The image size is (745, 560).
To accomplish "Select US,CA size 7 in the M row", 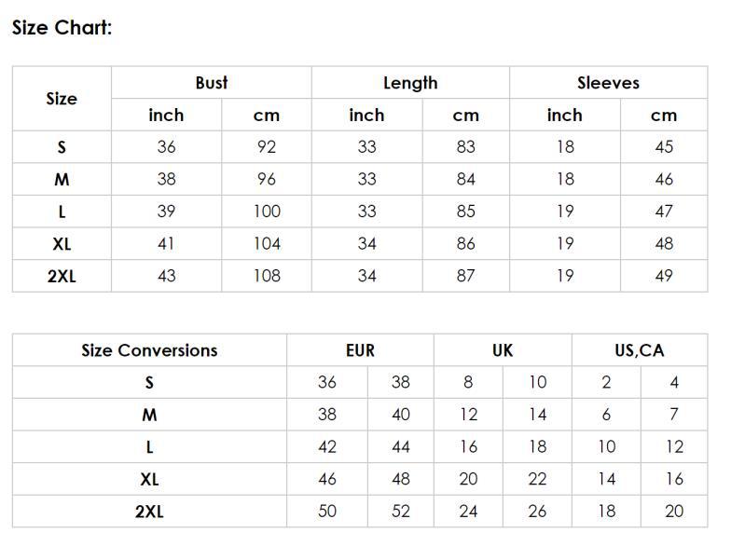I will click(x=674, y=415).
